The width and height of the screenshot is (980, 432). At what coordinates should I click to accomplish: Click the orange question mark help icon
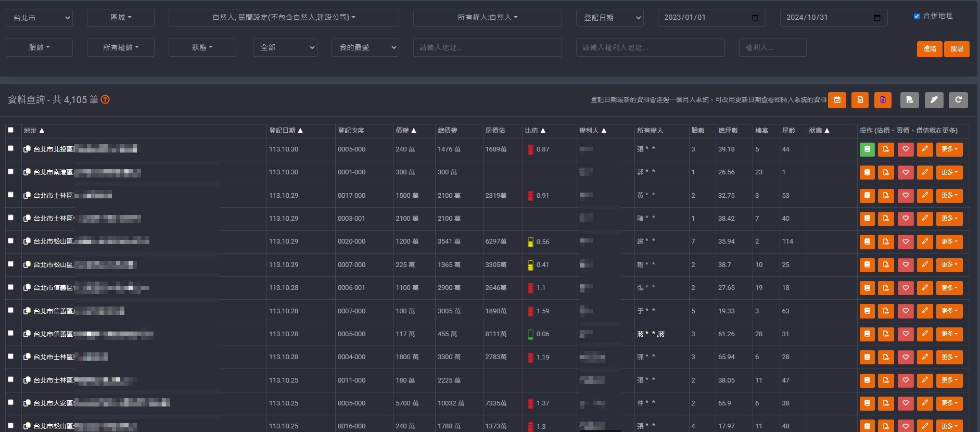tap(105, 99)
